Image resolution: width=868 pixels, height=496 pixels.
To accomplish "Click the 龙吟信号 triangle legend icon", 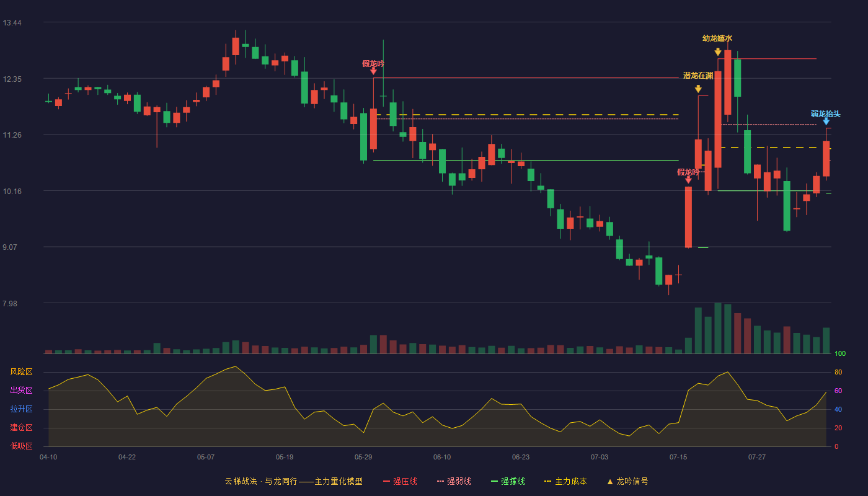I will 609,482.
